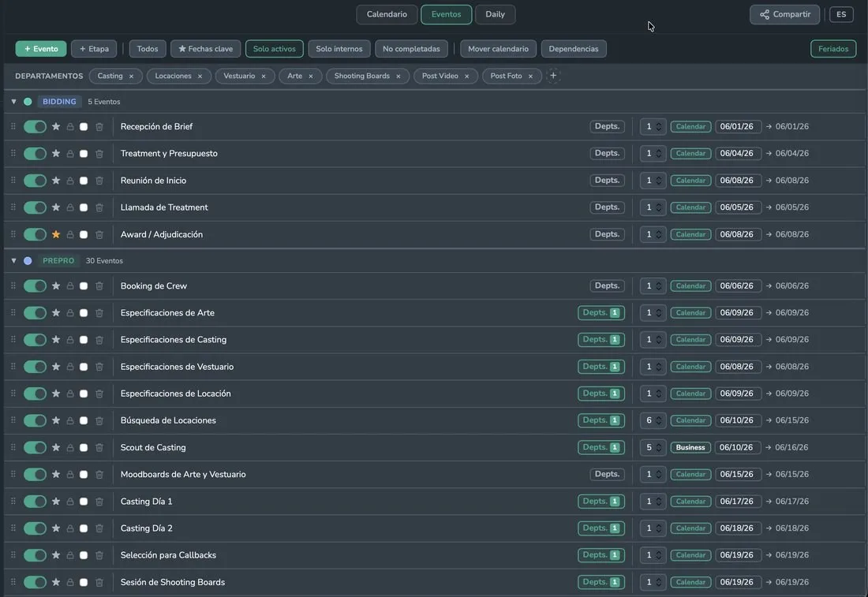Open Depts. dropdown for Casting Día 1
This screenshot has width=868, height=597.
click(601, 502)
